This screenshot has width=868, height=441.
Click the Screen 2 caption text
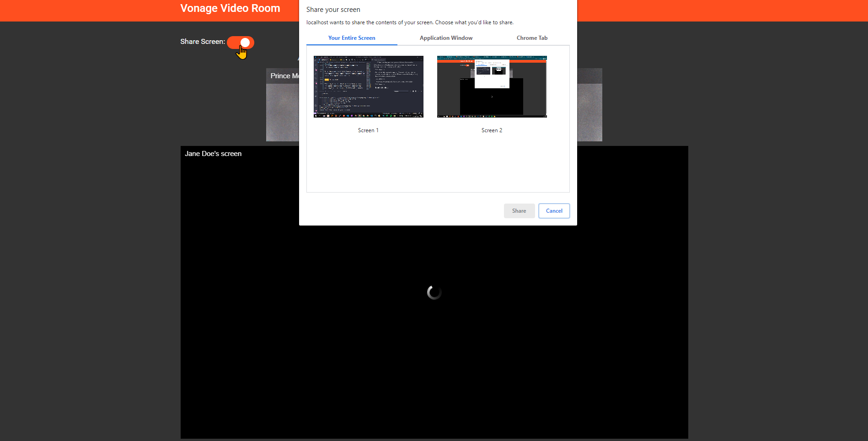[x=491, y=130]
